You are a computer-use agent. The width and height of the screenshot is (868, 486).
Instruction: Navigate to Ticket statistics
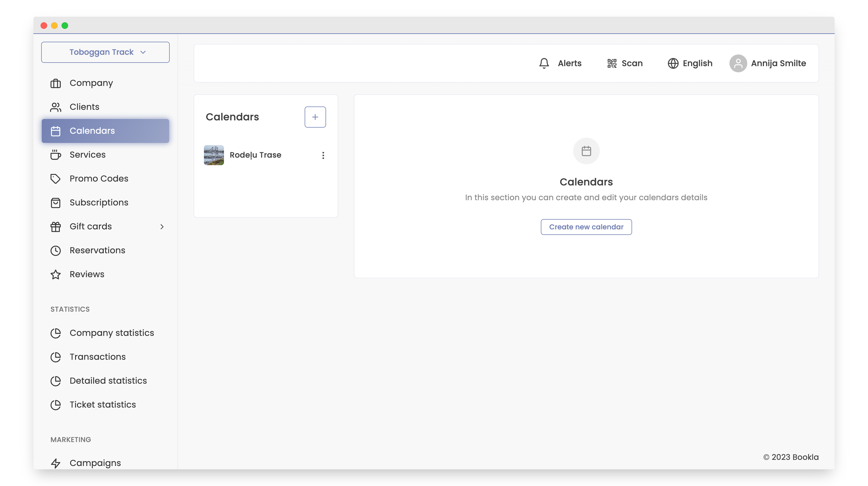[x=103, y=405]
